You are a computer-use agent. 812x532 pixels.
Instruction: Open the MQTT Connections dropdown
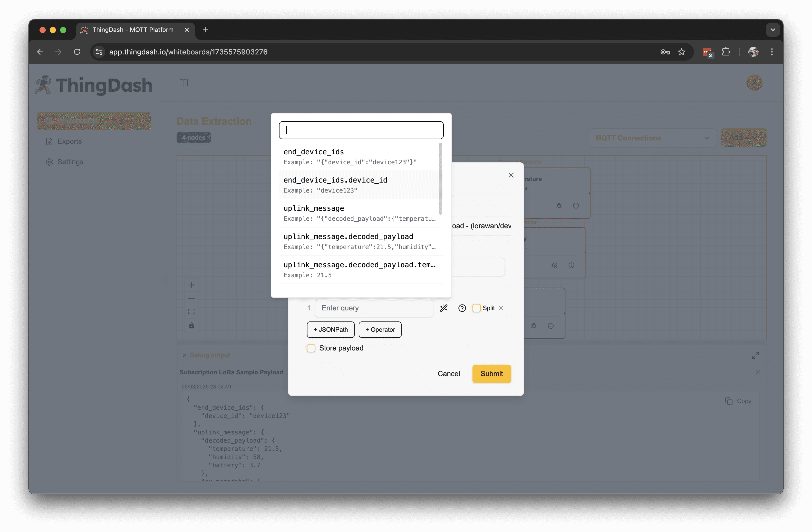point(652,138)
